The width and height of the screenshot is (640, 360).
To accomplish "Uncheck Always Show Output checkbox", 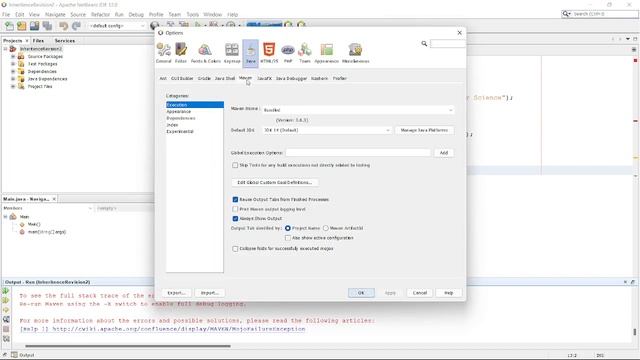I will (x=235, y=219).
